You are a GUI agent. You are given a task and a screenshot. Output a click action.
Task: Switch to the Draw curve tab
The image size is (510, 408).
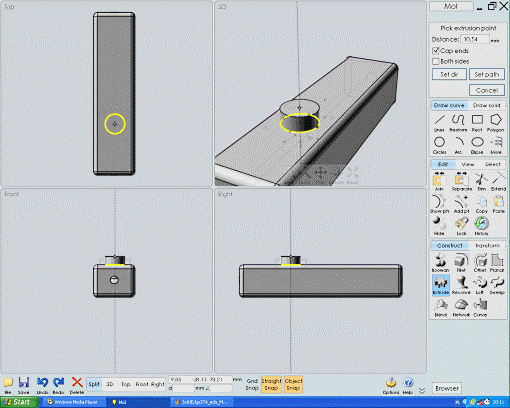click(449, 105)
